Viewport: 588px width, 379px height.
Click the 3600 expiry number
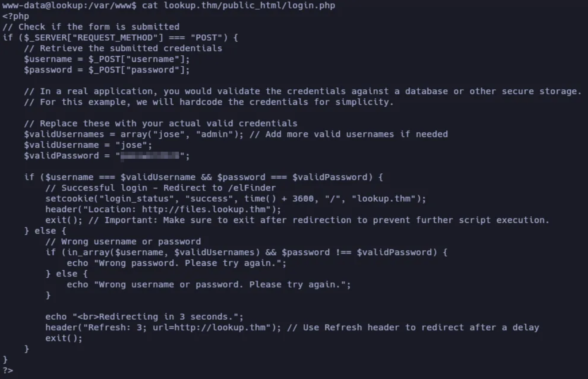pos(303,199)
